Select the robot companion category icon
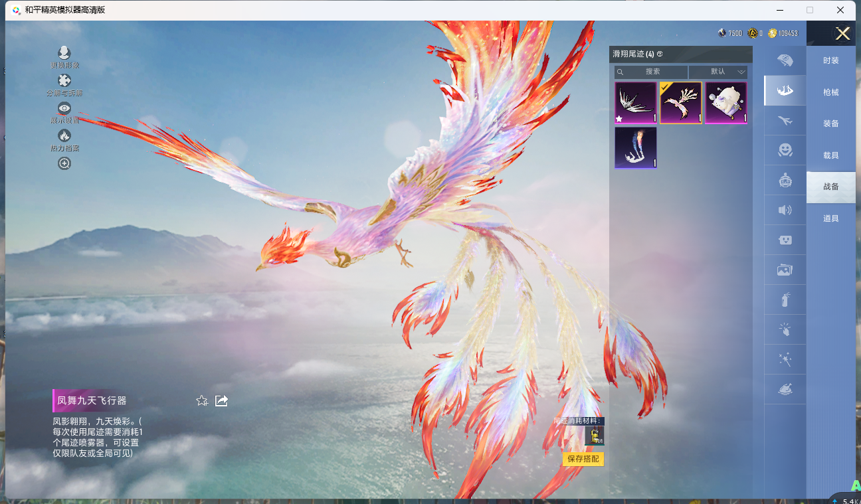Image resolution: width=861 pixels, height=504 pixels. click(785, 180)
